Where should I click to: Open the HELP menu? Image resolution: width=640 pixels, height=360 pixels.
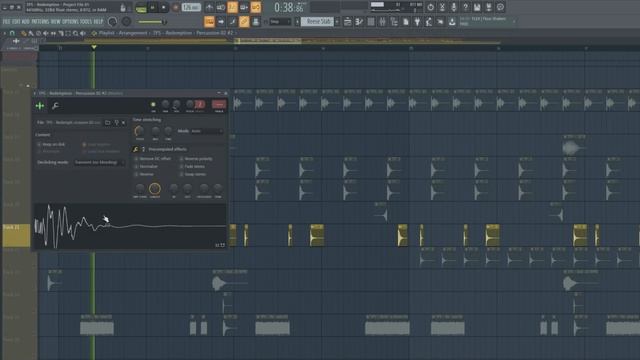pyautogui.click(x=98, y=21)
